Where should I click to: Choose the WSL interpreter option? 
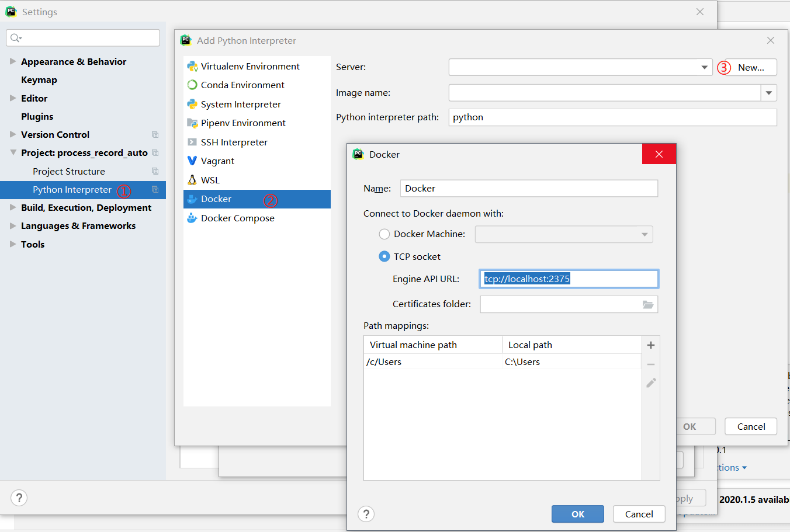coord(209,180)
